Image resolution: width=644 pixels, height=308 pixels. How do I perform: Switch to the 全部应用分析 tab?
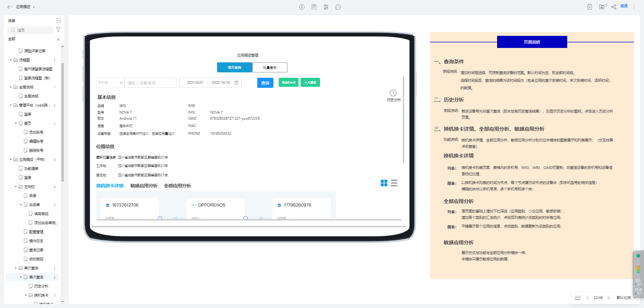tap(177, 186)
